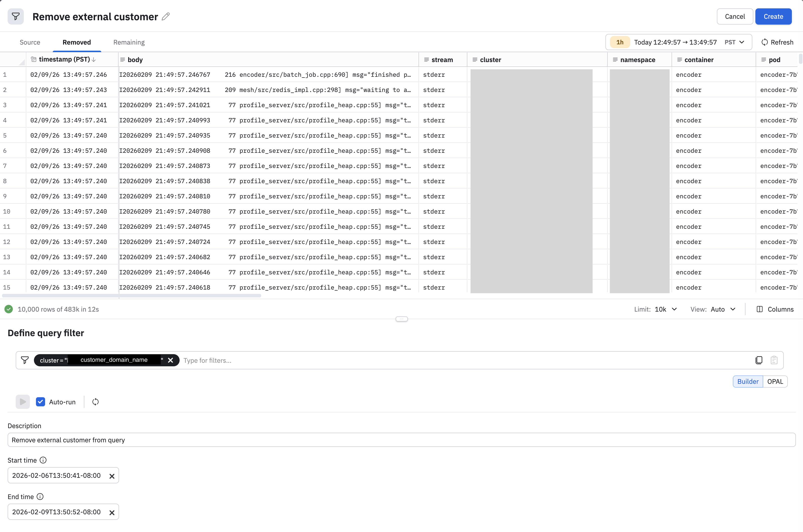803x532 pixels.
Task: Open the time range picker dropdown
Action: pos(678,42)
